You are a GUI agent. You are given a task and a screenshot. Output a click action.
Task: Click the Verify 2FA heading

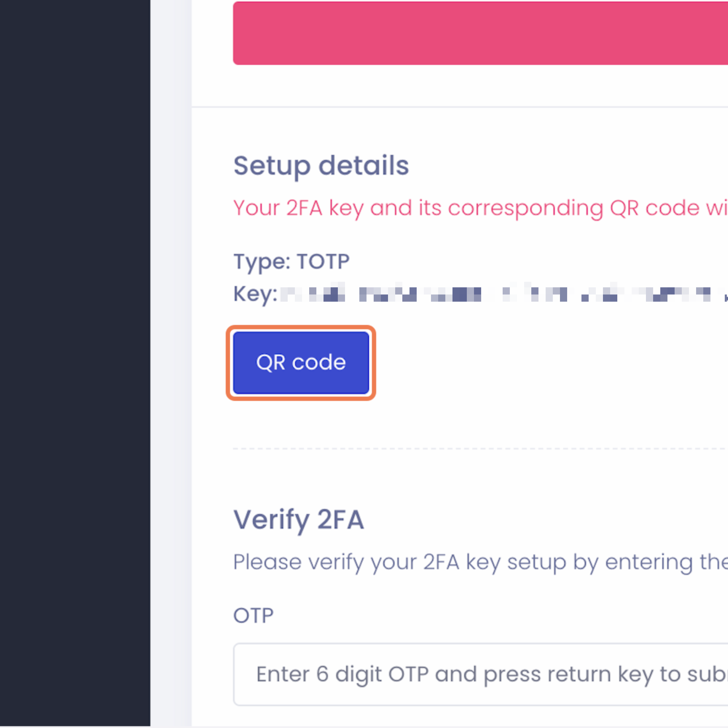(x=299, y=519)
